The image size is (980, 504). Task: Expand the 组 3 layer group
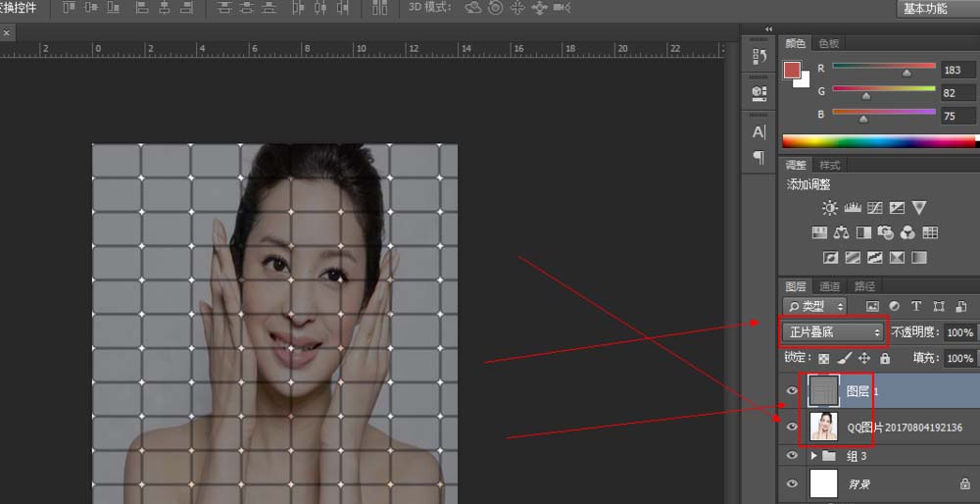click(813, 456)
